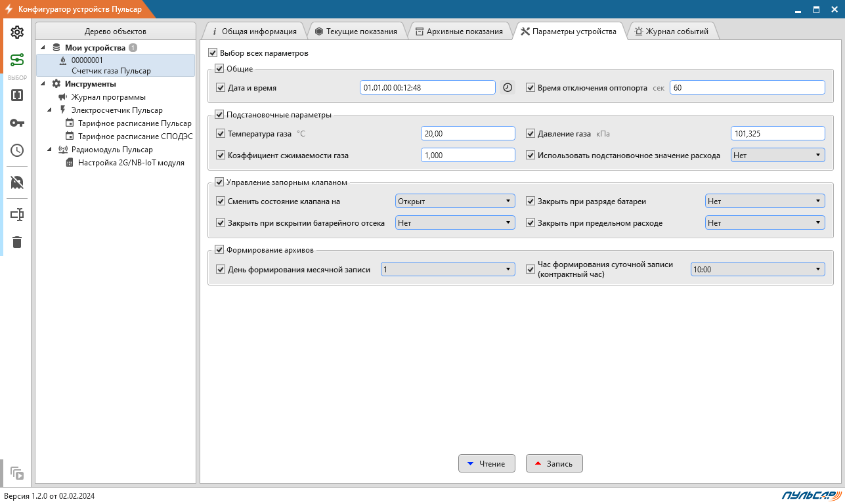Set current time with clock button
This screenshot has width=845, height=504.
coord(507,87)
